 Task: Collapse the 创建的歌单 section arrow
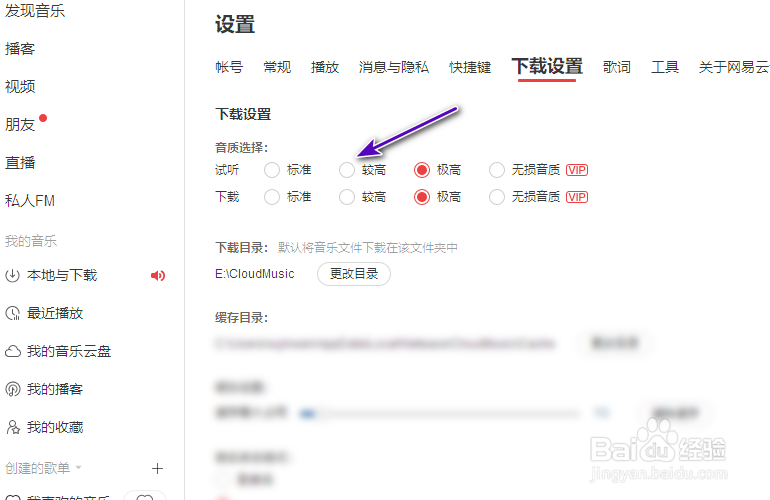pyautogui.click(x=79, y=468)
